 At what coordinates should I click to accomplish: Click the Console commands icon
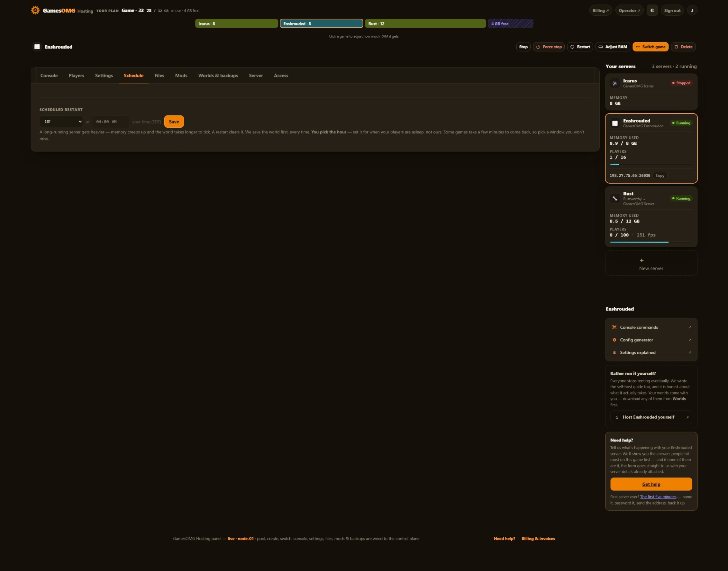click(614, 327)
